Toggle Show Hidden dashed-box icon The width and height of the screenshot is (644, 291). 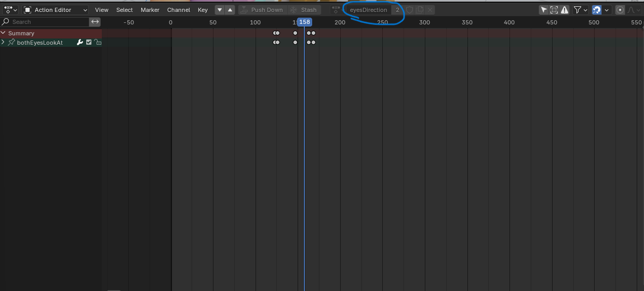(x=554, y=10)
